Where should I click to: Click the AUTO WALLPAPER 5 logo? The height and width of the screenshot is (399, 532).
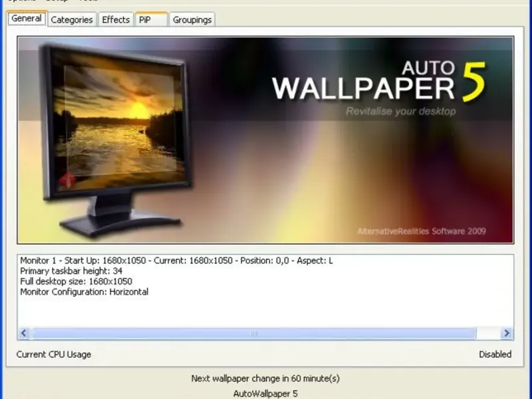point(379,81)
